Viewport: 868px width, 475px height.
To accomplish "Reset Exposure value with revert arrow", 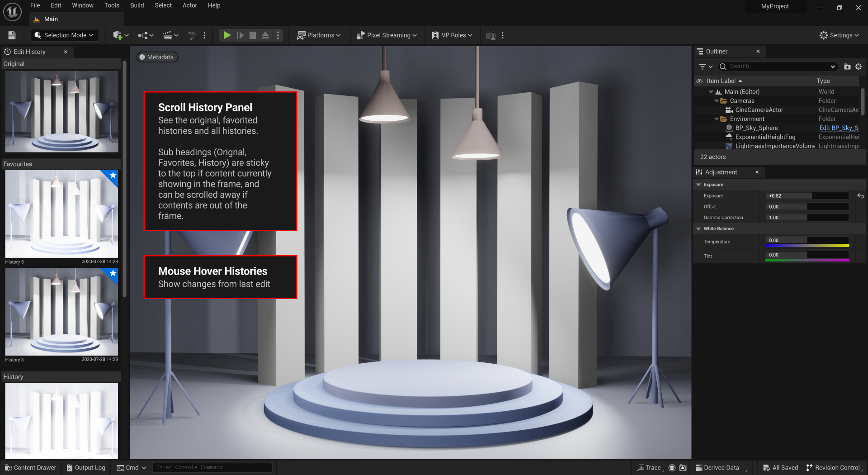I will [860, 196].
